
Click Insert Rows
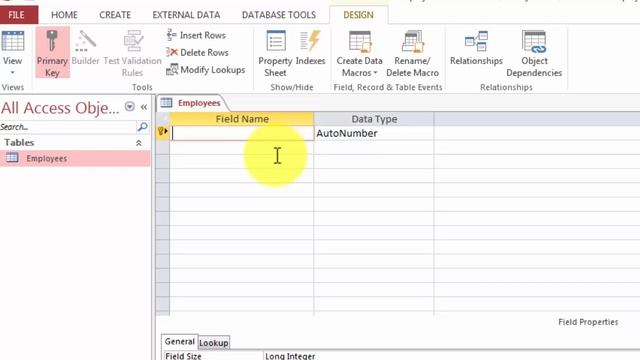point(196,36)
